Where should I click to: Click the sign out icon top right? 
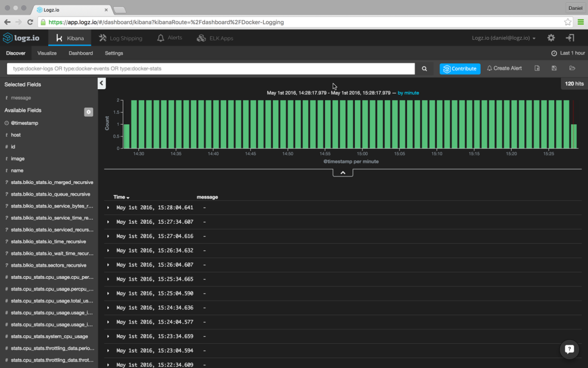pos(570,37)
